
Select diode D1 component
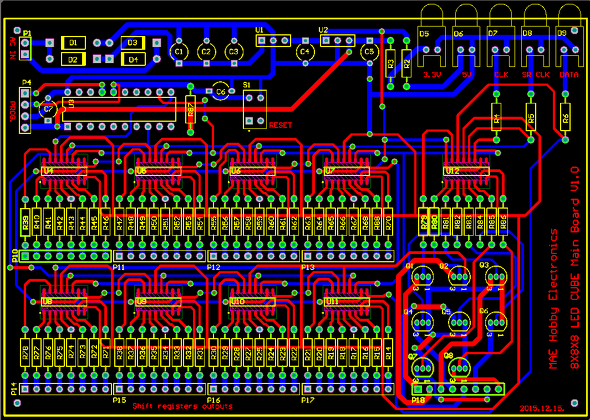click(x=73, y=43)
